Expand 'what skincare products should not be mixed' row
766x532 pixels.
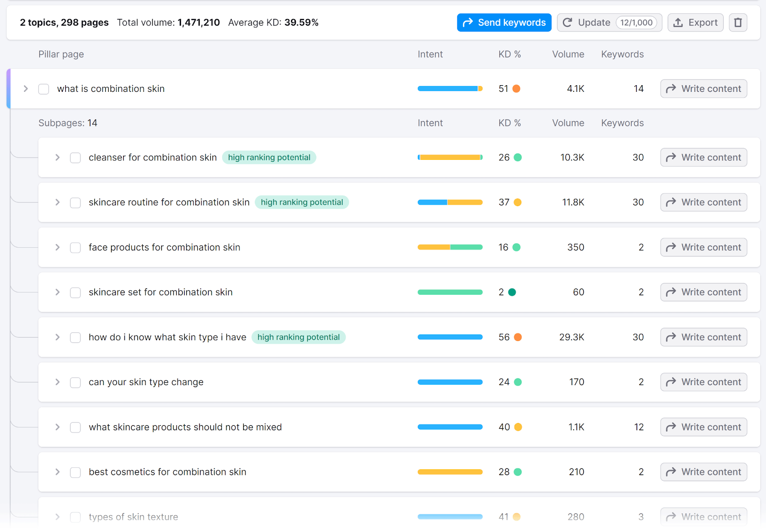[57, 427]
